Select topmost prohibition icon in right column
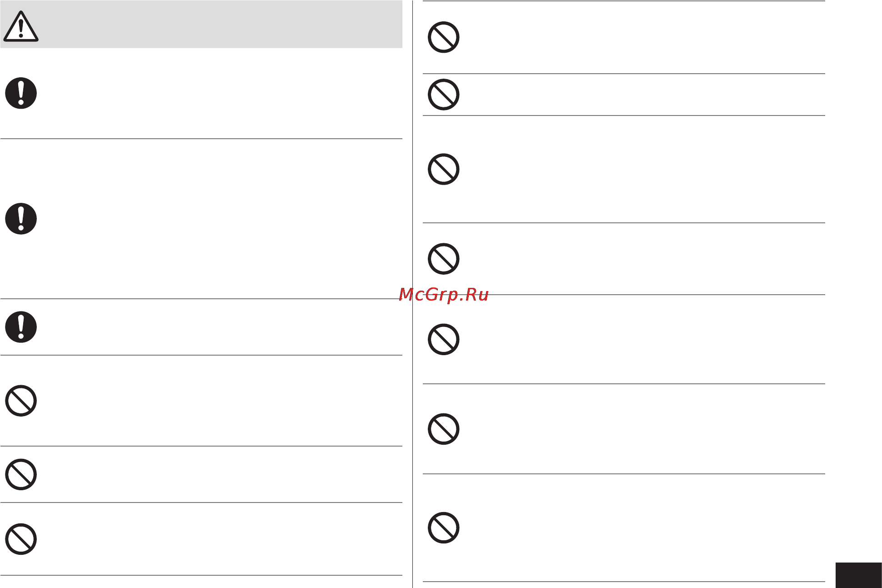Image resolution: width=882 pixels, height=588 pixels. click(444, 37)
